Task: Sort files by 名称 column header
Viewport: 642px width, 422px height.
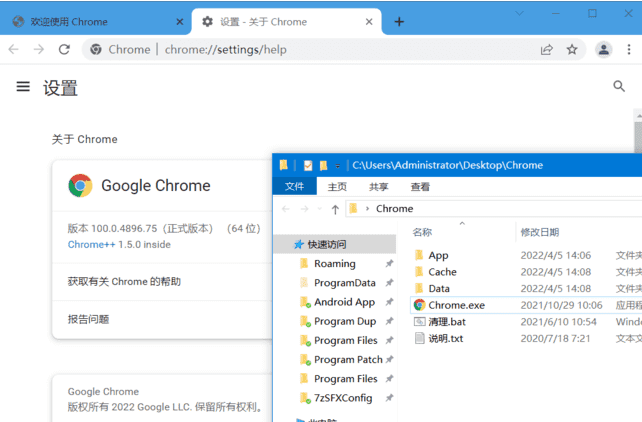Action: [423, 232]
